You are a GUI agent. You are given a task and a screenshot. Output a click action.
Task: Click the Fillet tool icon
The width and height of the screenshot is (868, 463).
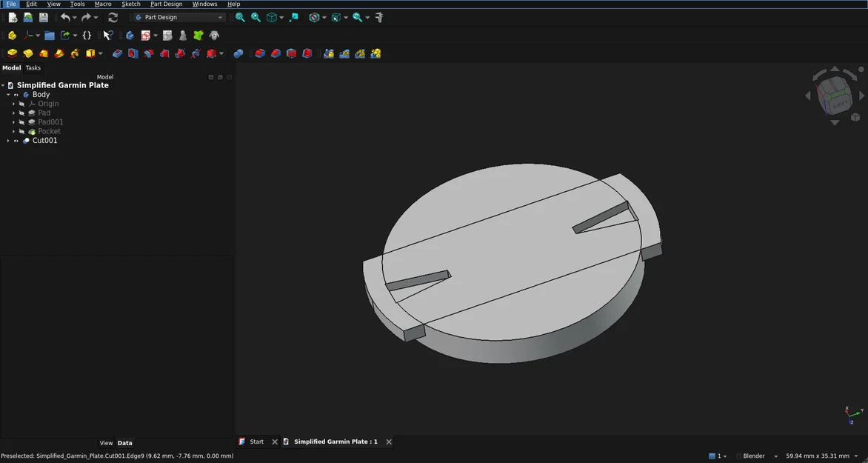[260, 53]
